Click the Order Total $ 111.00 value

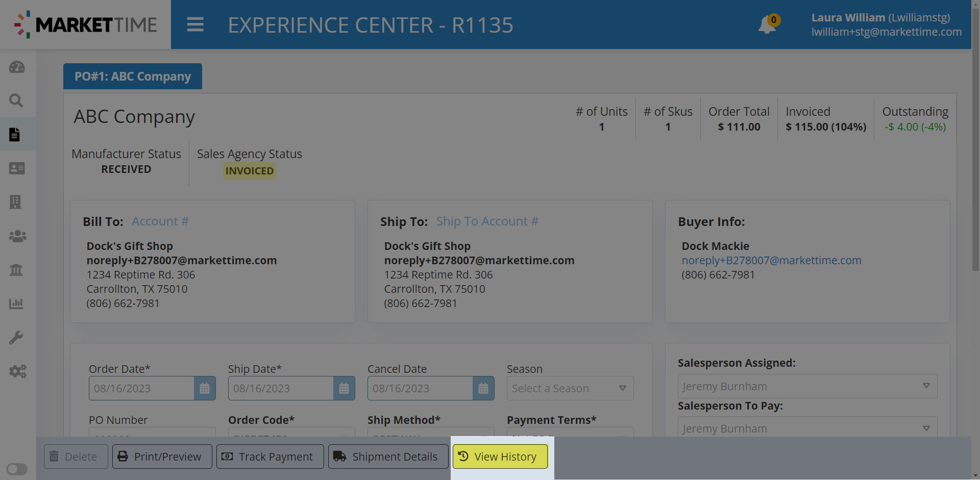pos(739,127)
